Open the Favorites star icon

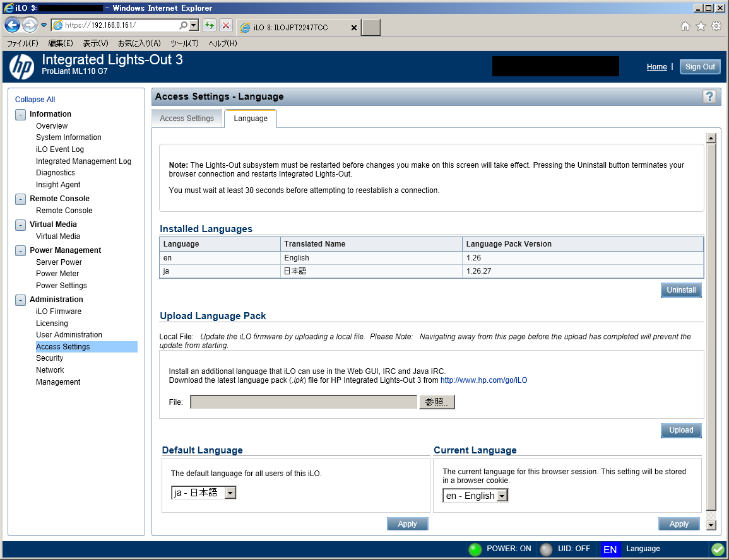pos(701,26)
